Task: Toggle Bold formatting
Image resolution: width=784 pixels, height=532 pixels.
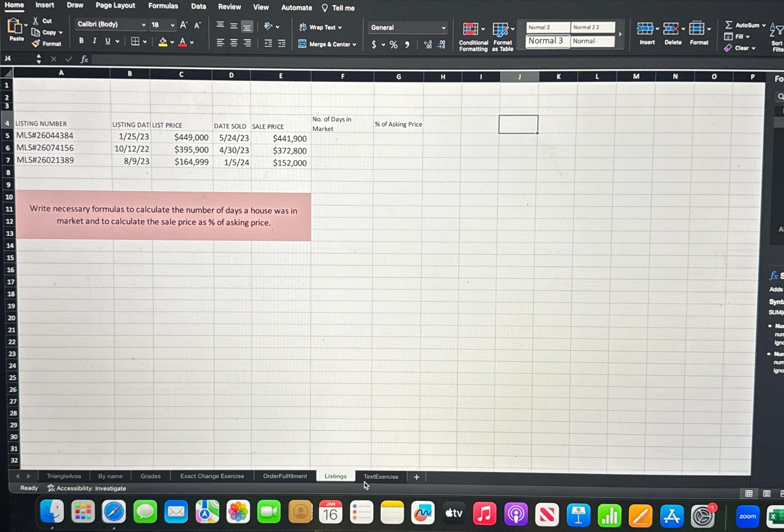Action: (81, 41)
